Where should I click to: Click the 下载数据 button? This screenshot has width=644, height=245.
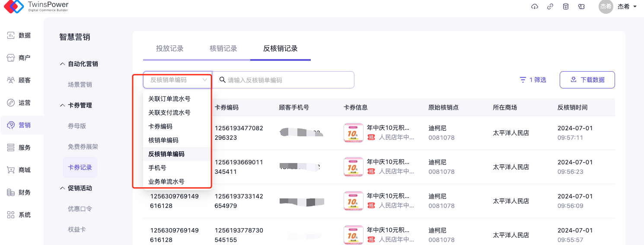(x=587, y=80)
